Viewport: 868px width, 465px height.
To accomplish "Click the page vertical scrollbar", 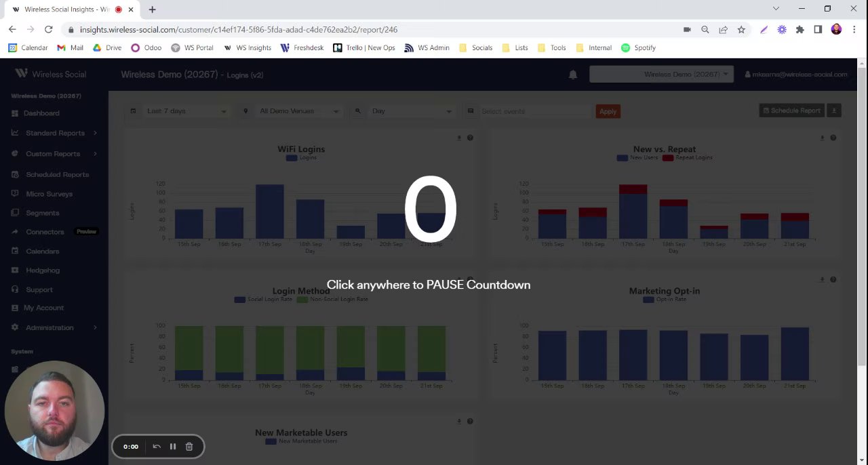I will coord(862,217).
